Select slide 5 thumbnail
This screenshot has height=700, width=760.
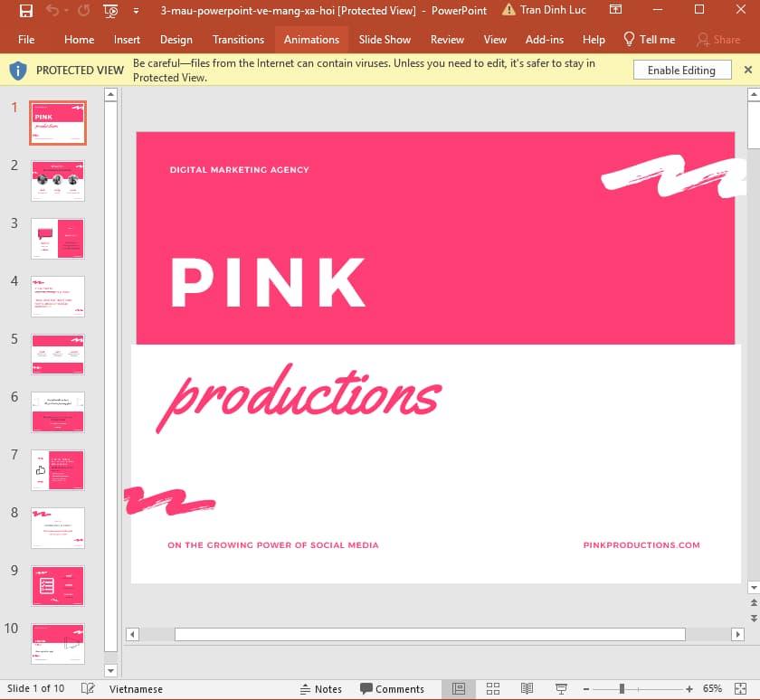coord(57,354)
